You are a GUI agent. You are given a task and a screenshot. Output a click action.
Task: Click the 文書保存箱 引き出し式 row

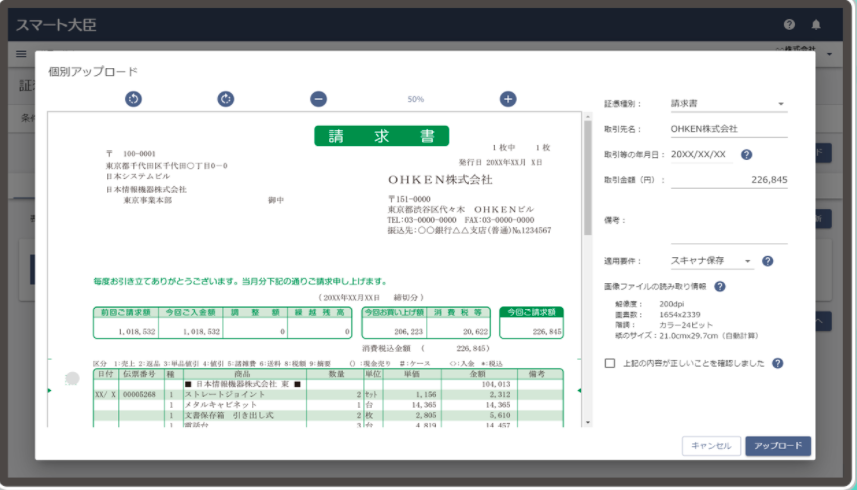click(x=328, y=415)
